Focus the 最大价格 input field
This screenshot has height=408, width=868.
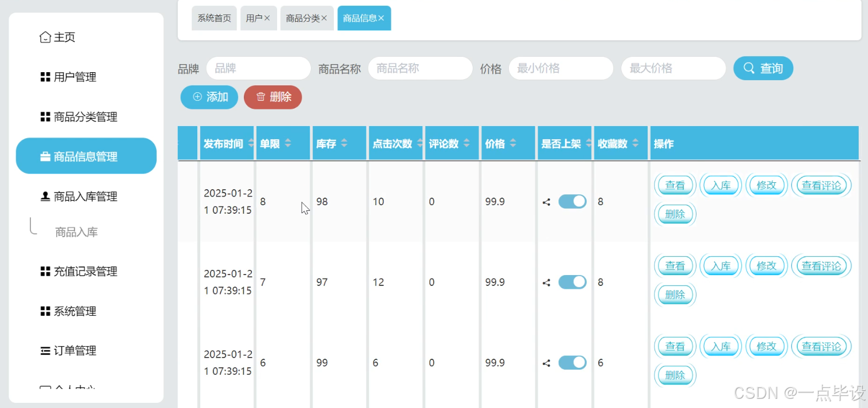click(674, 68)
